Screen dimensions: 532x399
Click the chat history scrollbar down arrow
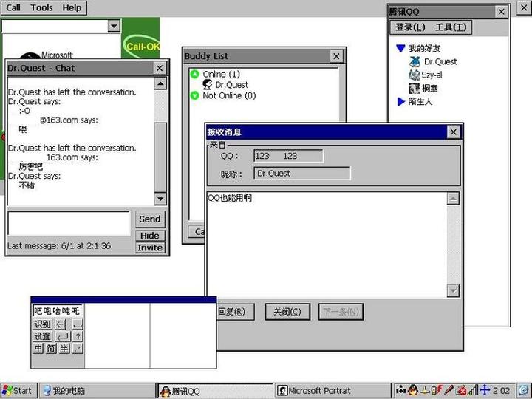[x=160, y=199]
